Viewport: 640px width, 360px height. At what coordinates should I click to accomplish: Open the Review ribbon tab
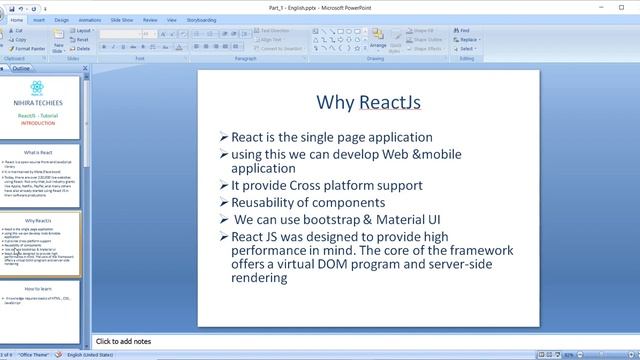[150, 20]
